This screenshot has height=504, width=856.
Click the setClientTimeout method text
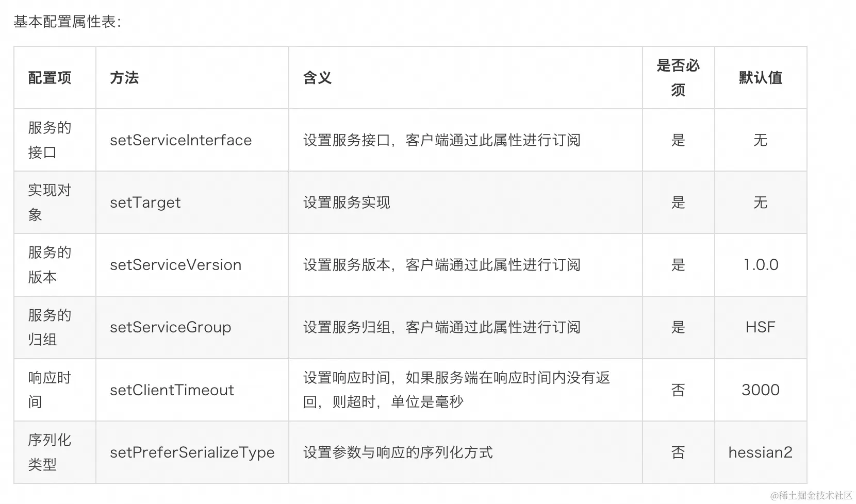pyautogui.click(x=172, y=390)
